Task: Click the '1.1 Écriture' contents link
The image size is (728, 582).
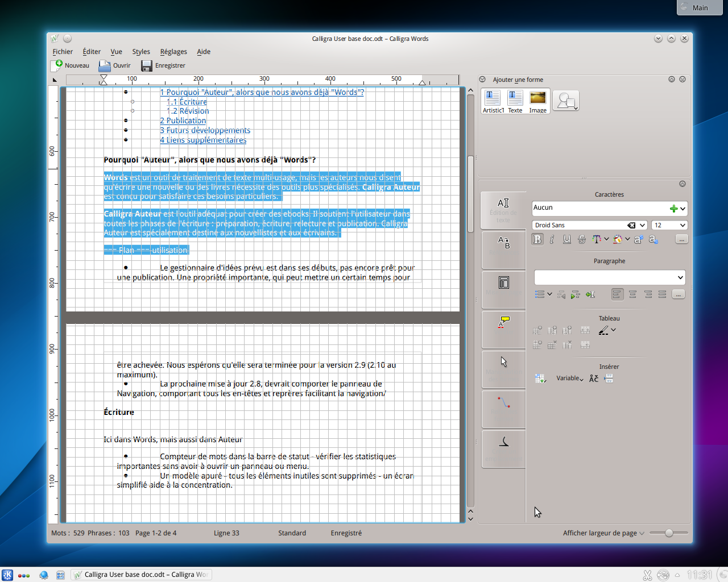Action: coord(187,102)
